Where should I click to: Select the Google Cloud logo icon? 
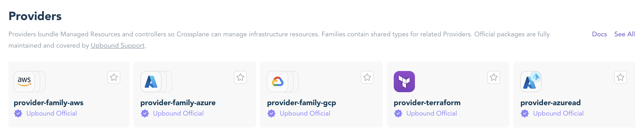278,82
